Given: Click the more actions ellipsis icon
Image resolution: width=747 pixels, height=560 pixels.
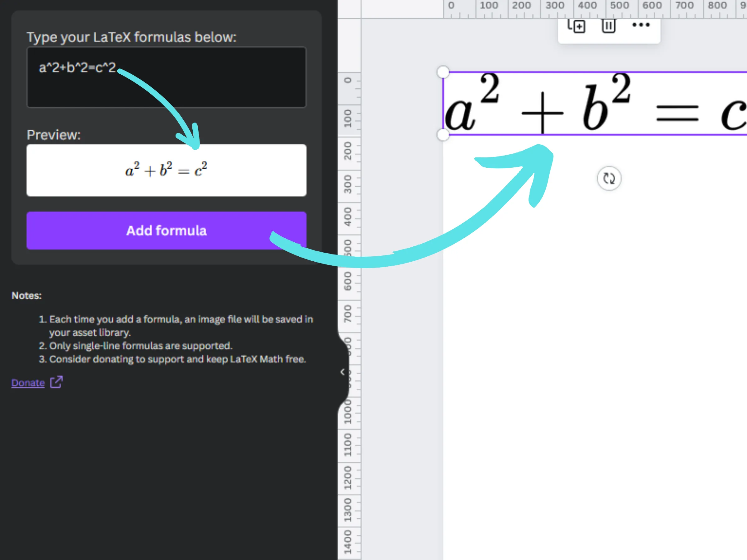Looking at the screenshot, I should point(641,24).
